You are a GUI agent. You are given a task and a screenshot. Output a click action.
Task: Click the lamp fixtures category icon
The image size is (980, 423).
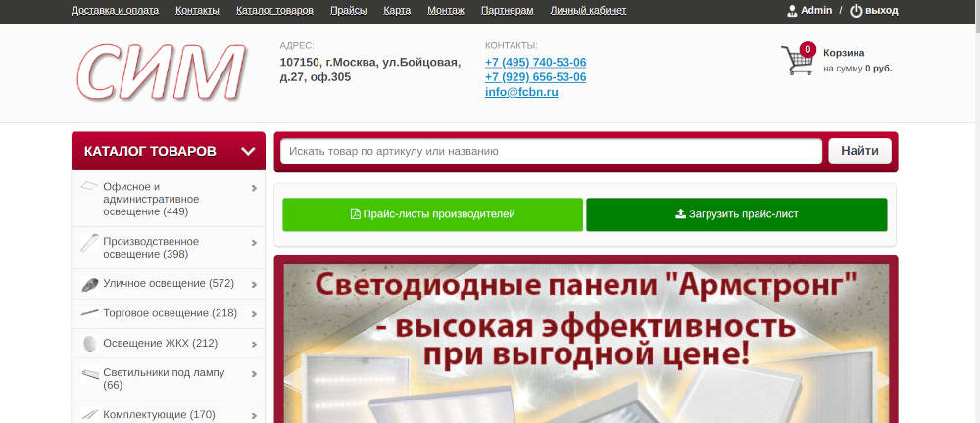(x=89, y=374)
